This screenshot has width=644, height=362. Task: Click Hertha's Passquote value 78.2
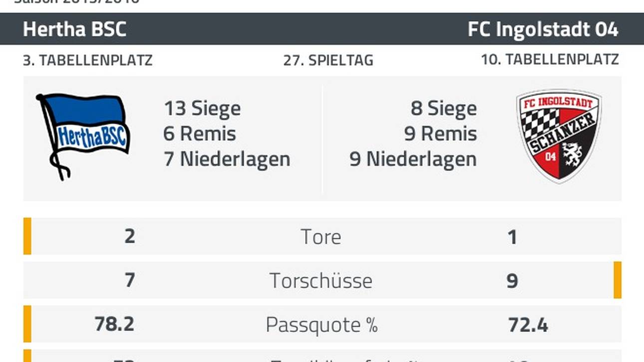tap(114, 325)
